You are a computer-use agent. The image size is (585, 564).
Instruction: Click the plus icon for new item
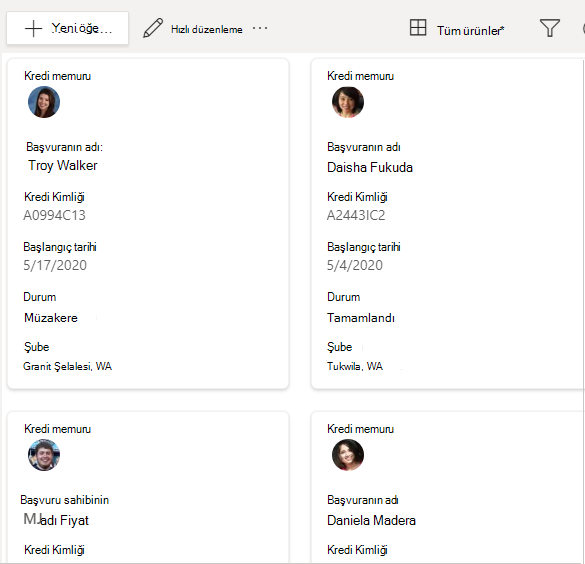pyautogui.click(x=33, y=29)
